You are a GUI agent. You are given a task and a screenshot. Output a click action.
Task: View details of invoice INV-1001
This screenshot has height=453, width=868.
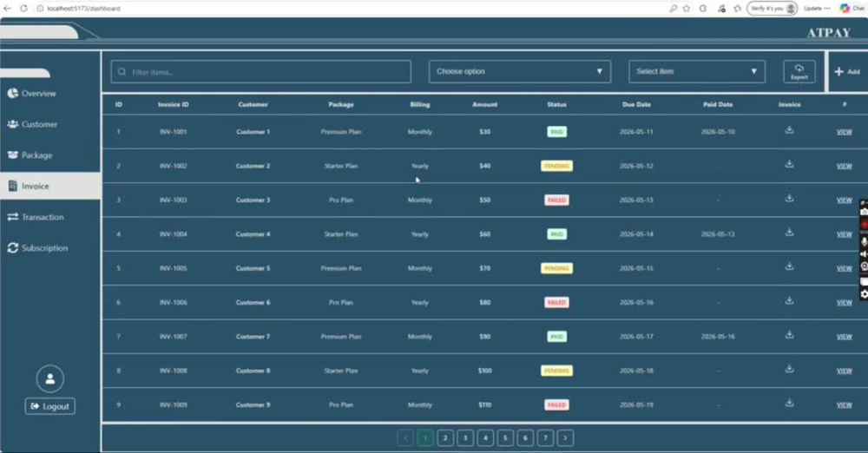[x=844, y=132]
